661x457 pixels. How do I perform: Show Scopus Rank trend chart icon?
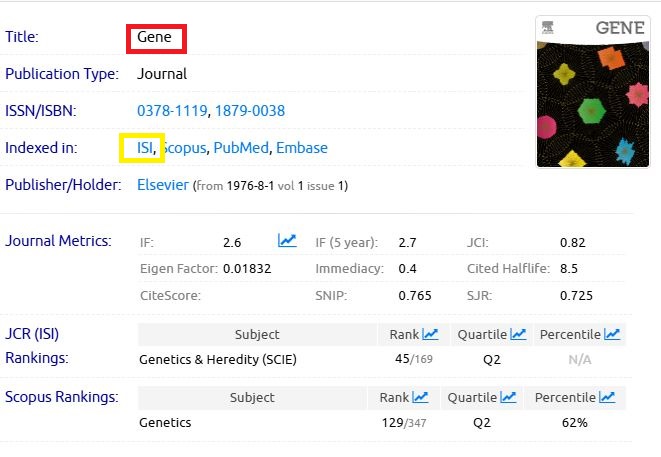click(x=419, y=398)
